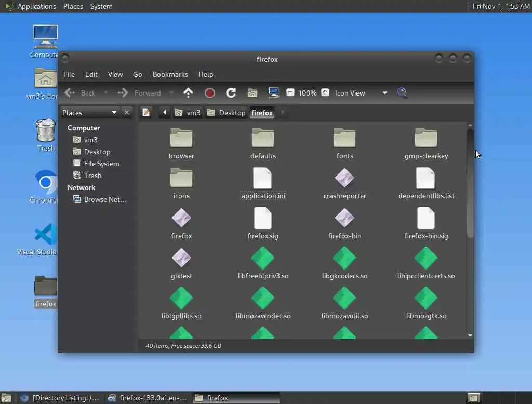Open the View menu
532x404 pixels.
click(115, 74)
